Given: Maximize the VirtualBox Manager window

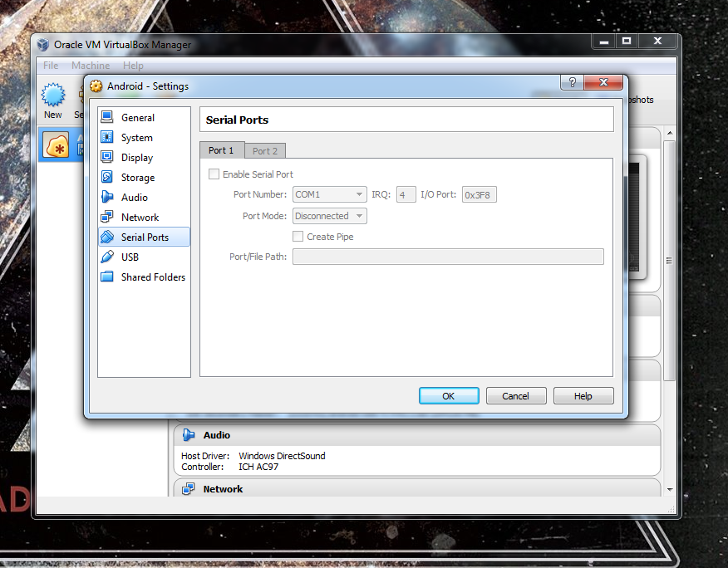Looking at the screenshot, I should point(627,42).
